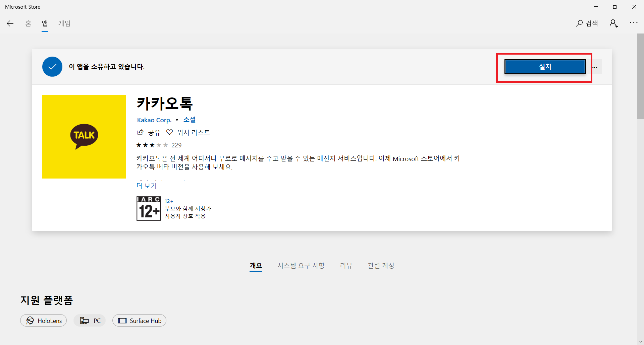This screenshot has height=345, width=644.
Task: Expand description with 더 보기
Action: point(147,186)
